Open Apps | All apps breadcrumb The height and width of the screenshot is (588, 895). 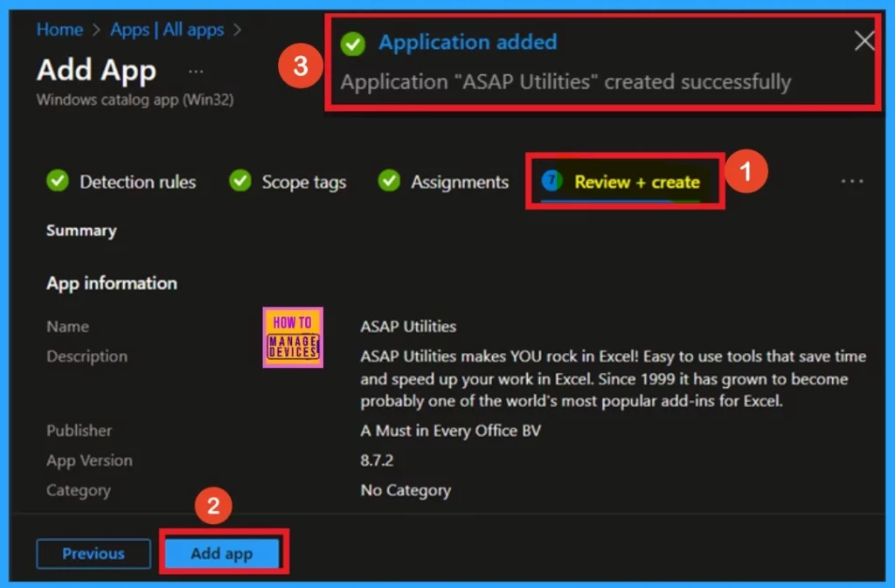tap(167, 29)
